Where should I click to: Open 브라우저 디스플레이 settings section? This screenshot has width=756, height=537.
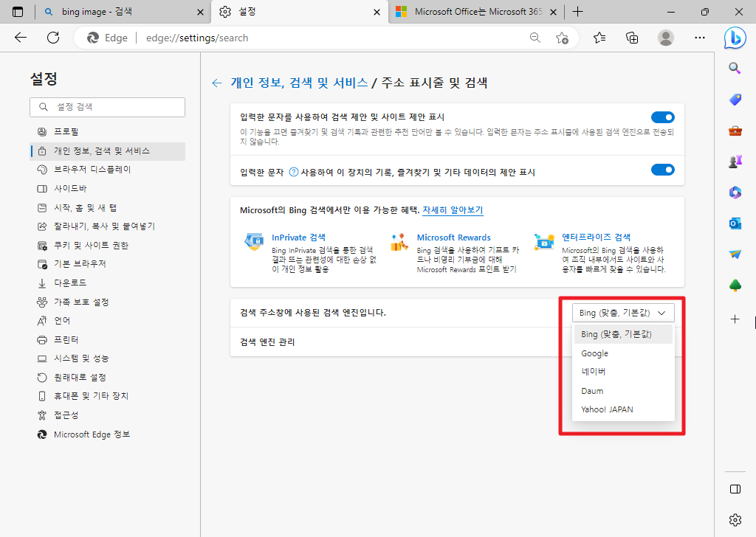108,170
